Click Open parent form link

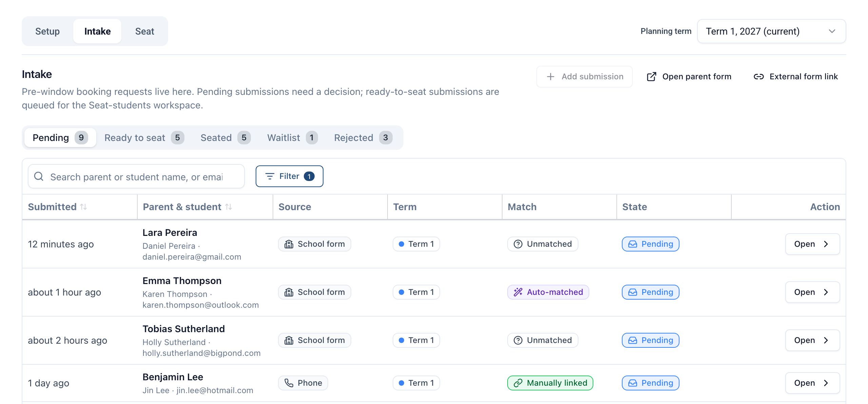click(x=689, y=77)
